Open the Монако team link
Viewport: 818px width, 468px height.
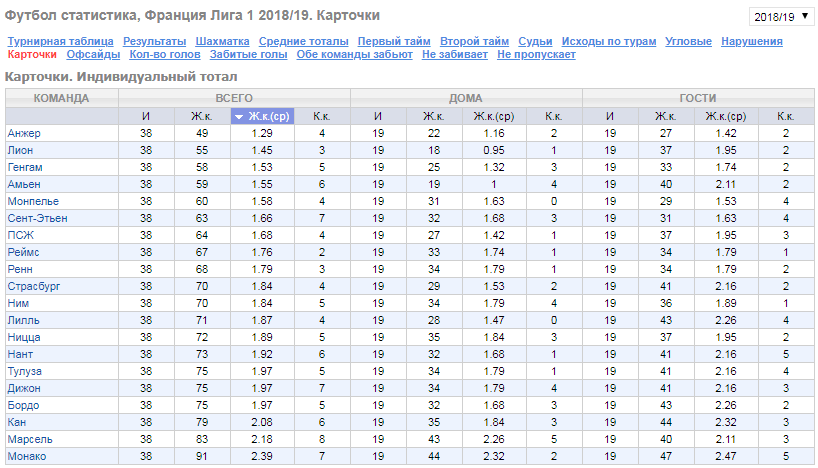tap(27, 457)
